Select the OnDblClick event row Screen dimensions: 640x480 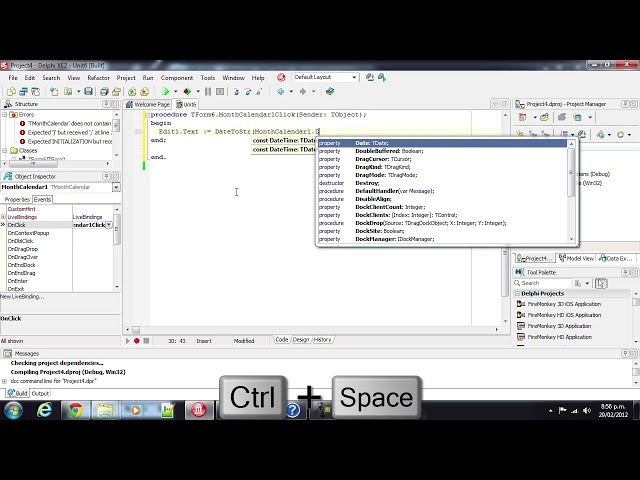click(x=40, y=241)
